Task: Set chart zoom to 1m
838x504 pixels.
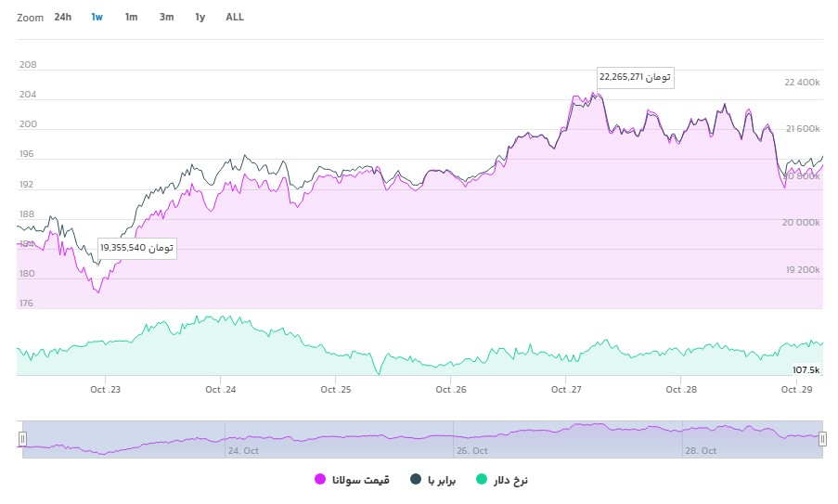Action: (x=131, y=17)
